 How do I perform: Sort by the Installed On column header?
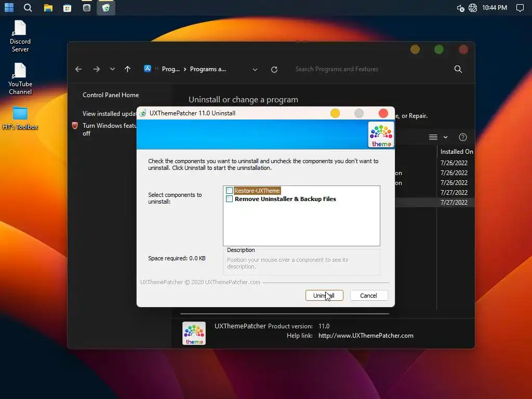point(456,152)
